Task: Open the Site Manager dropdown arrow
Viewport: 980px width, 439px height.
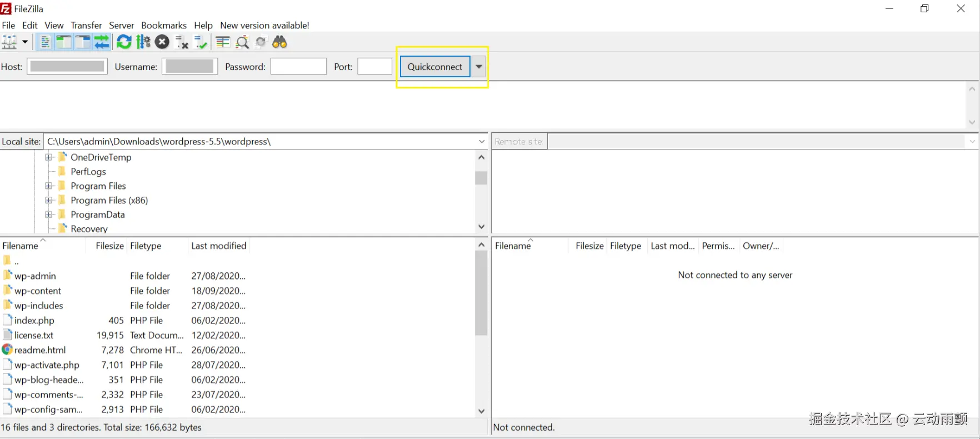Action: [x=25, y=42]
